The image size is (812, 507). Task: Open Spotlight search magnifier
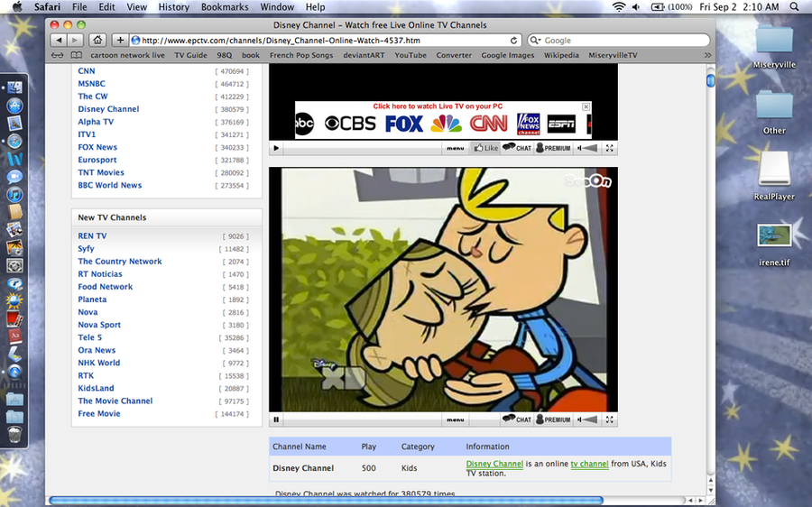click(x=794, y=7)
